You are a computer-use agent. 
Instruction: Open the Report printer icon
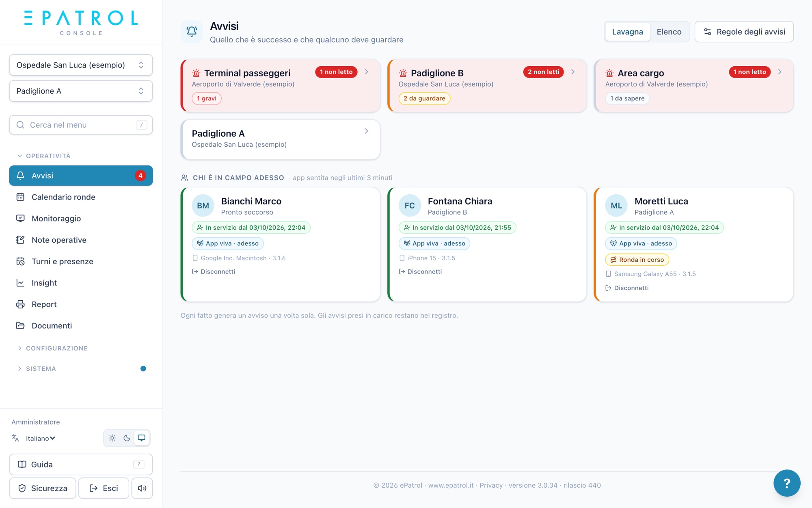coord(20,304)
